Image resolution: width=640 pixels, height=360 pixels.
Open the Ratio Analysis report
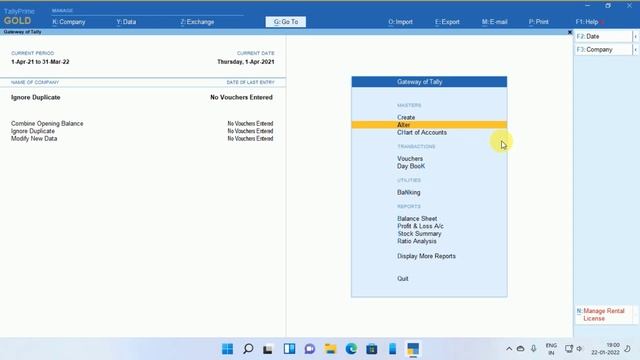417,241
